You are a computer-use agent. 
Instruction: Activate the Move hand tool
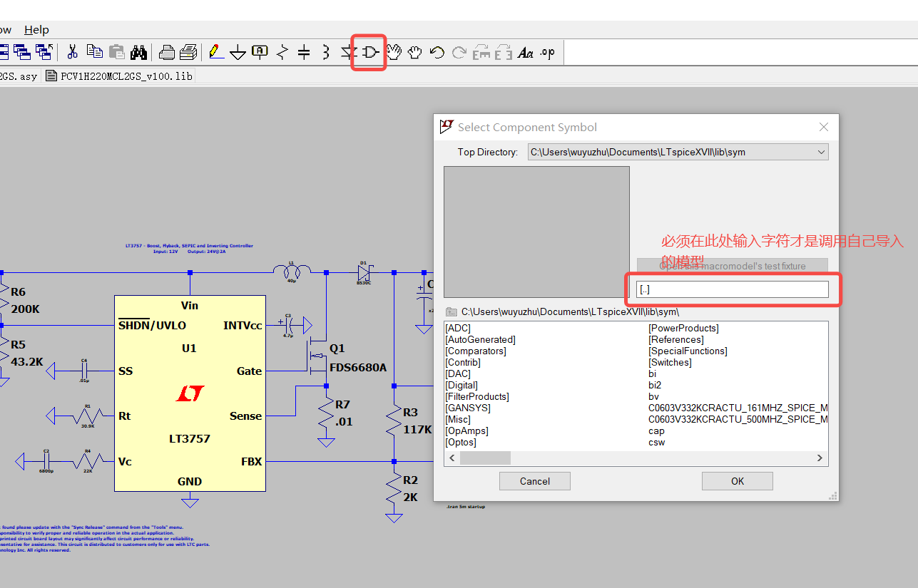[392, 51]
